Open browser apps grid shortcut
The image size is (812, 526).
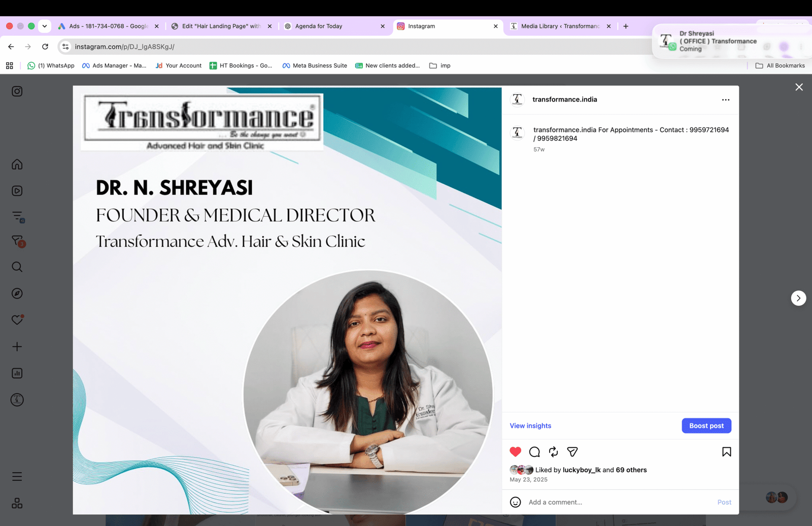point(10,65)
